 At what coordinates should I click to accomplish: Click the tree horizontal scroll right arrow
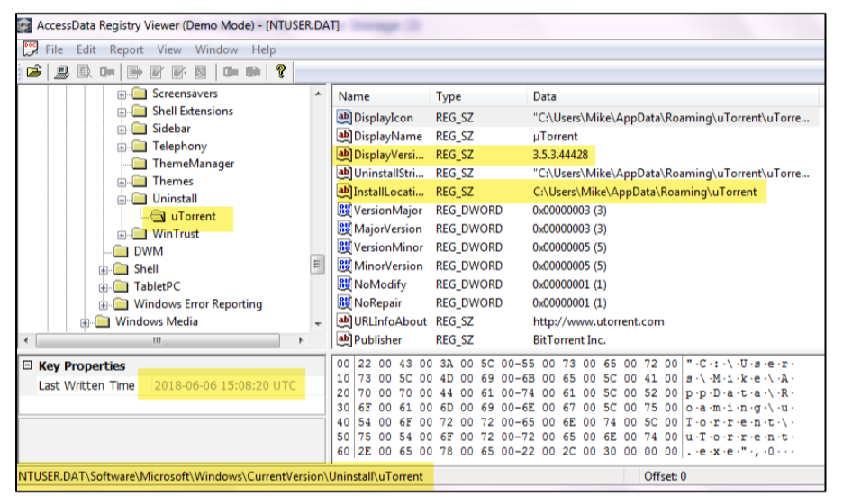coord(301,340)
